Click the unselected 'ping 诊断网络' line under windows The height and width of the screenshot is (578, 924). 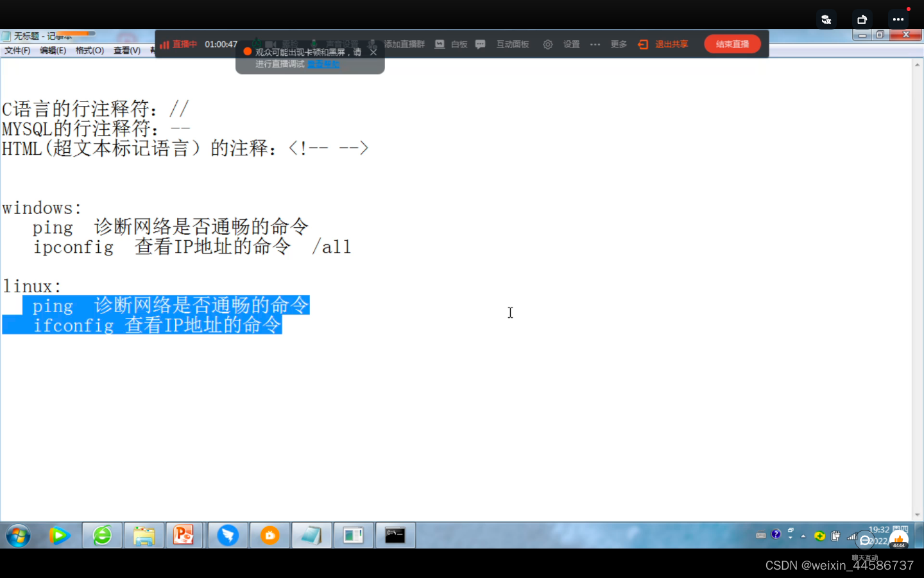coord(171,227)
